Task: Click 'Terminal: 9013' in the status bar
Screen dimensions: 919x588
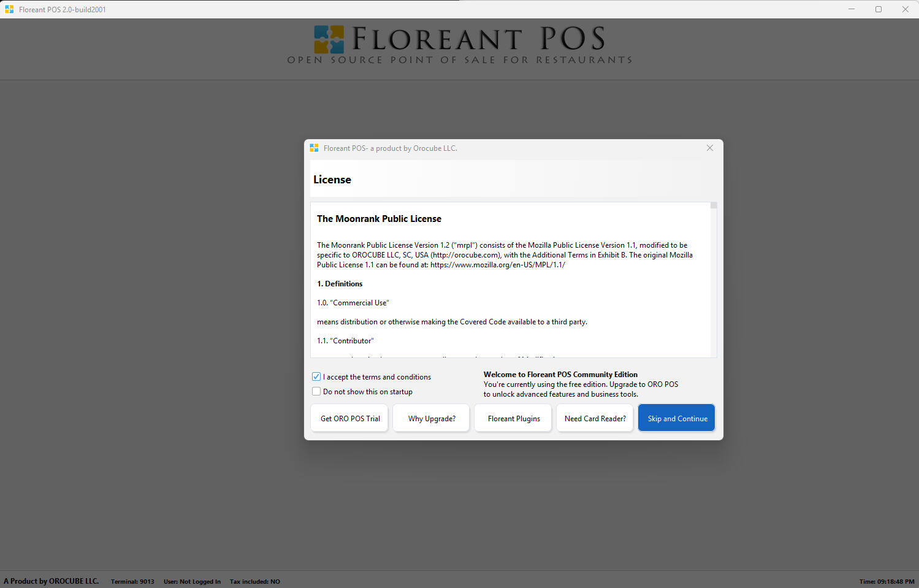Action: [132, 581]
